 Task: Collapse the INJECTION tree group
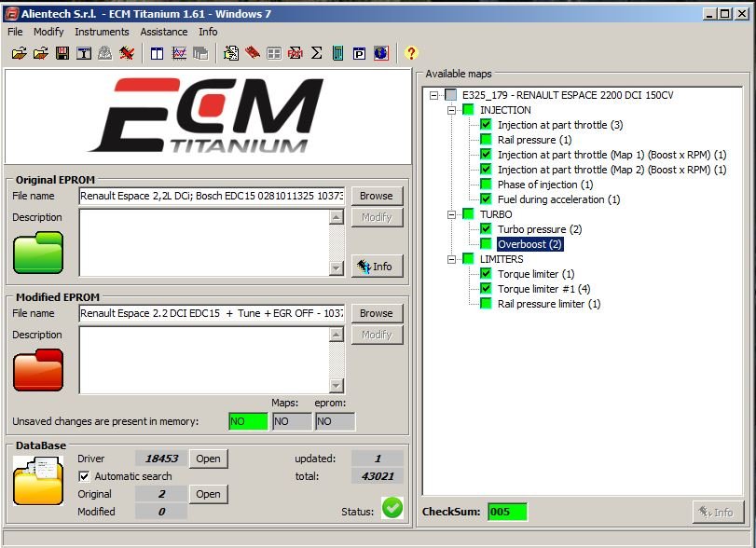(x=451, y=110)
